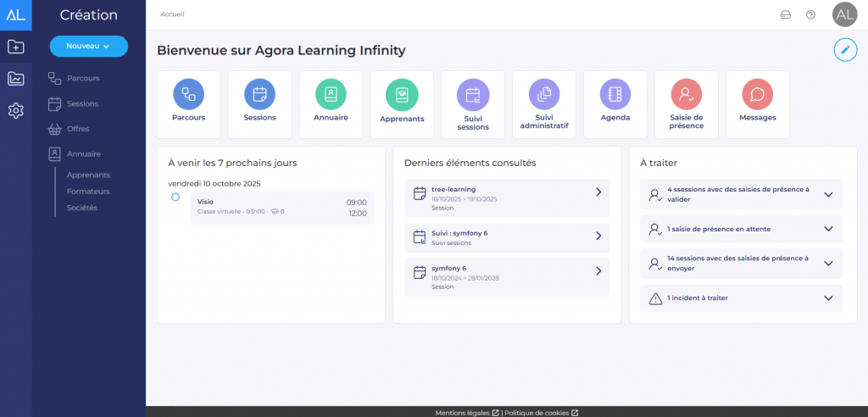This screenshot has width=868, height=417.
Task: Open the Formateurs sidebar sub-item
Action: (x=88, y=192)
